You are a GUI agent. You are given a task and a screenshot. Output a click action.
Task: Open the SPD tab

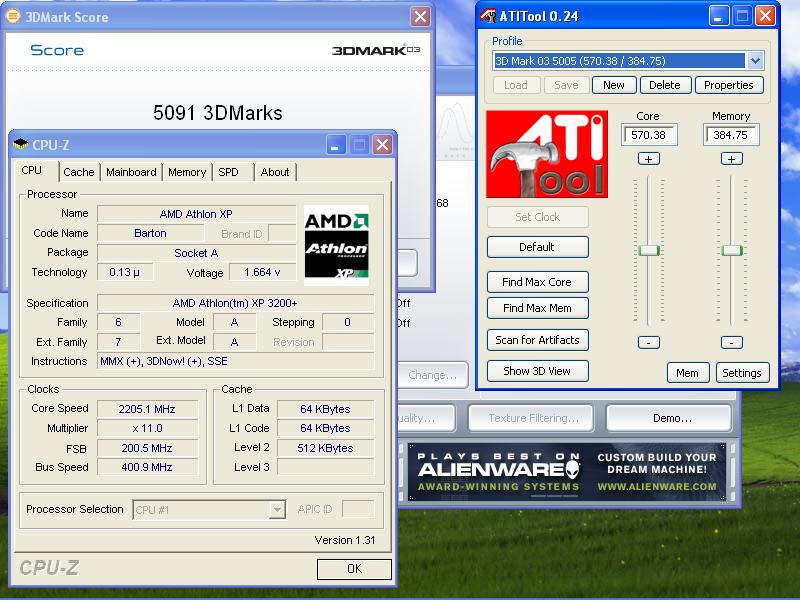[228, 172]
